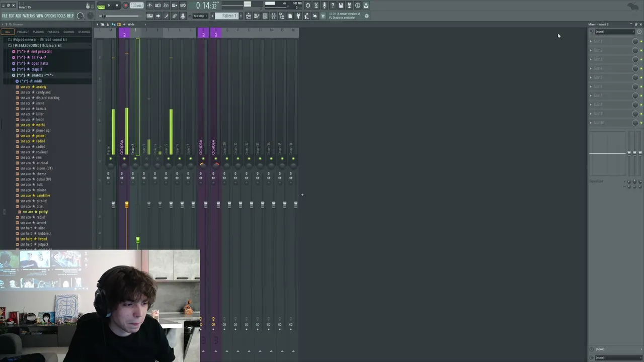The height and width of the screenshot is (362, 644).
Task: Select the ALL browser tab
Action: tap(8, 32)
